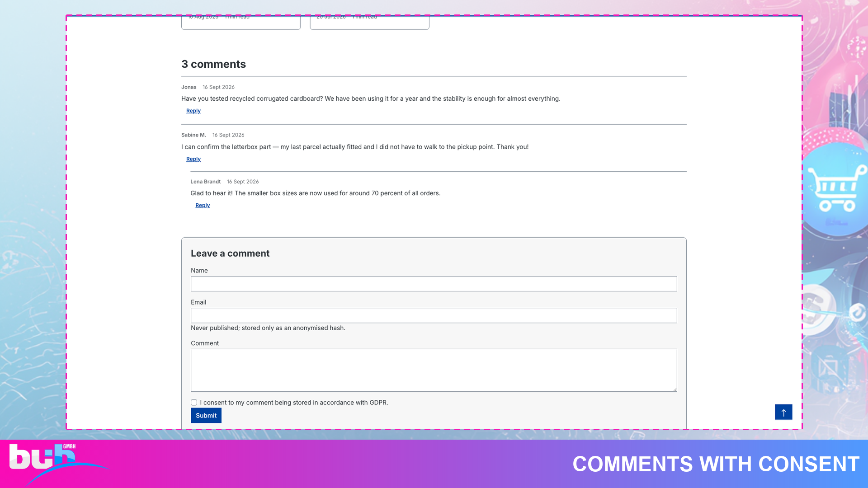Click the Email field label
Viewport: 868px width, 488px height.
[x=198, y=302]
